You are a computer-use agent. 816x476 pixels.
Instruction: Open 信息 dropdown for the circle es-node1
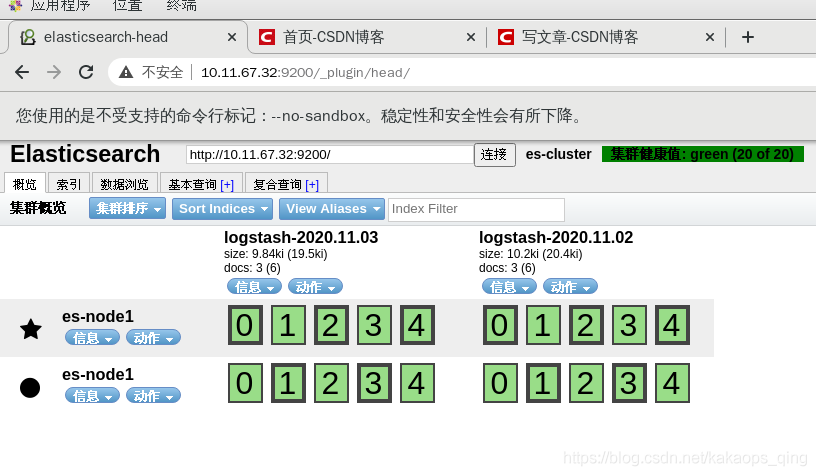click(92, 395)
